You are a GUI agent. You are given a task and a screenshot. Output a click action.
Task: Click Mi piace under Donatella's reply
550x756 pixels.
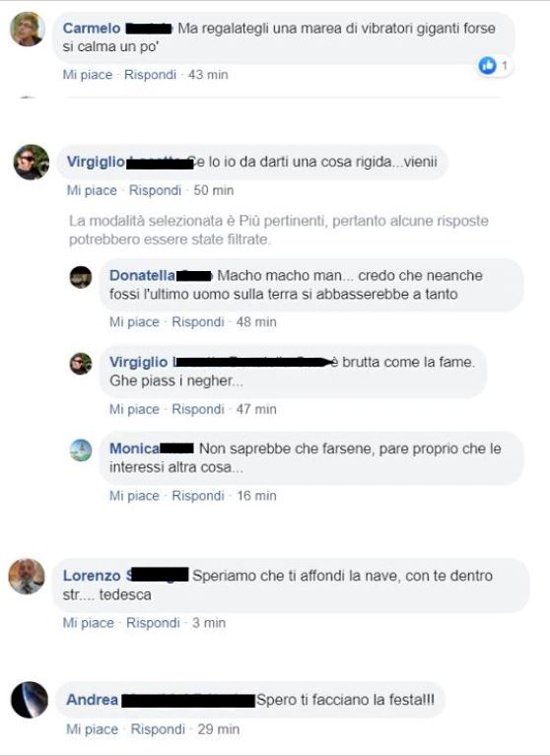pyautogui.click(x=134, y=322)
